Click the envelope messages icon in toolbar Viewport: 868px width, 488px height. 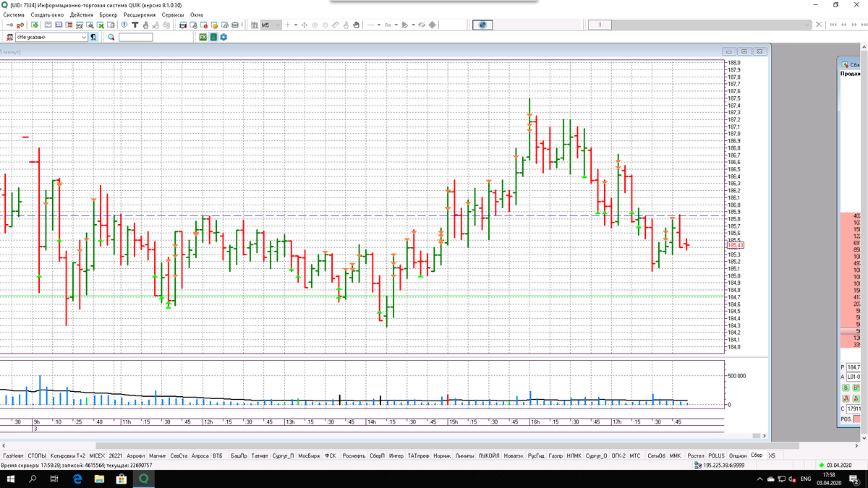[235, 25]
